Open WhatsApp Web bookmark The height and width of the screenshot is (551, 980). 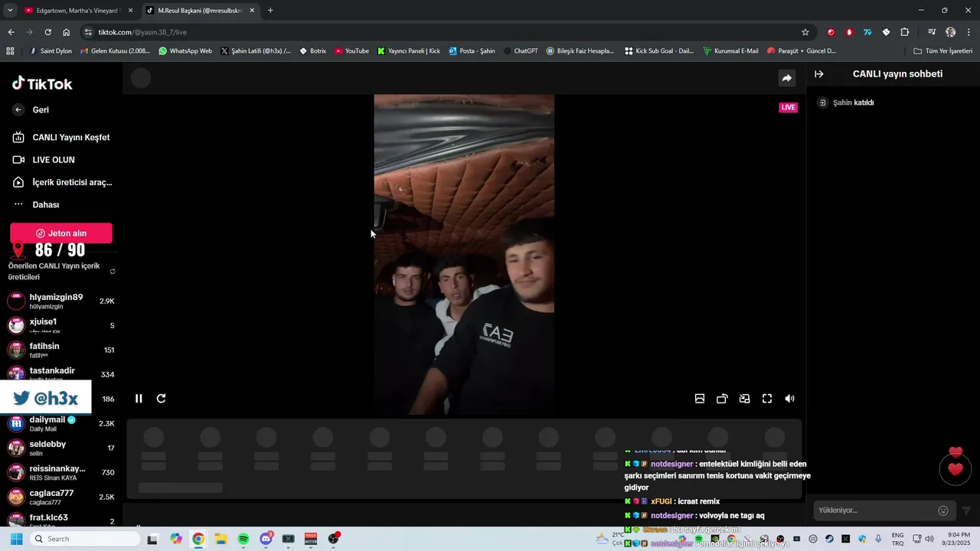coord(185,51)
